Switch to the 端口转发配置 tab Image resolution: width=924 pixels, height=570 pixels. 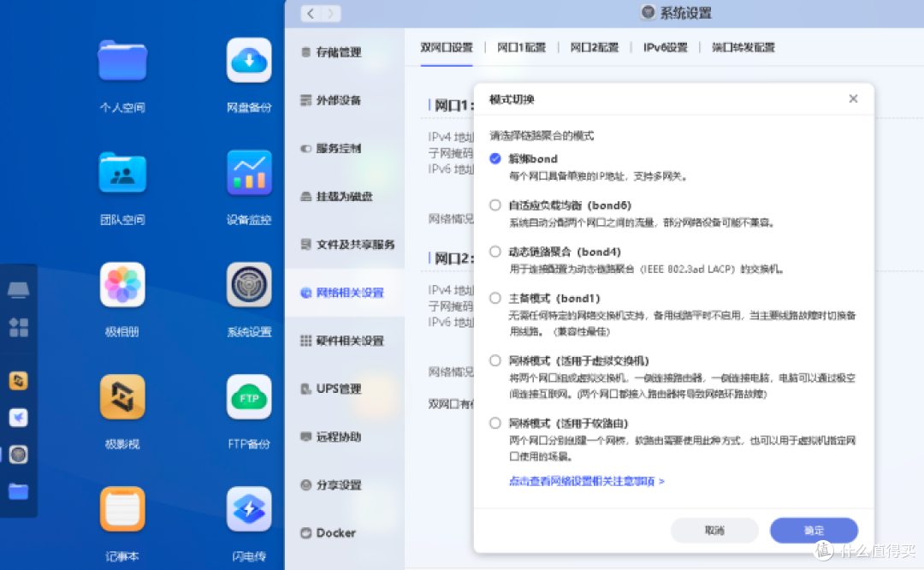coord(743,47)
